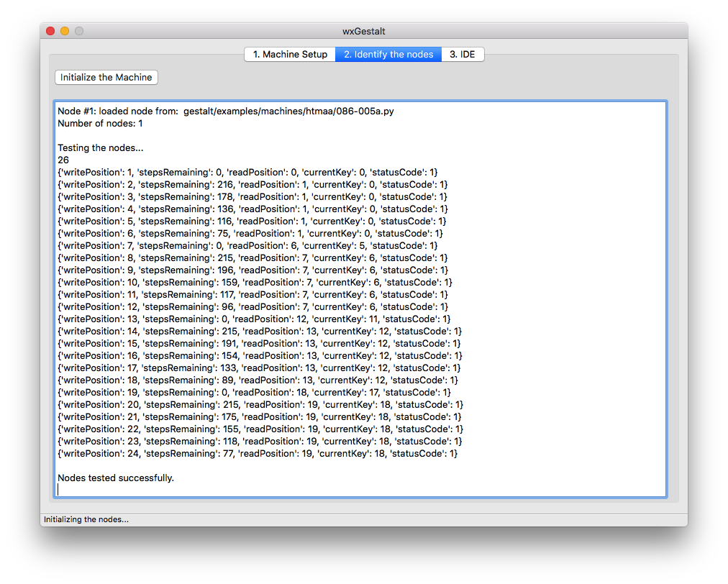
Task: Click the line reading '26'
Action: 63,160
